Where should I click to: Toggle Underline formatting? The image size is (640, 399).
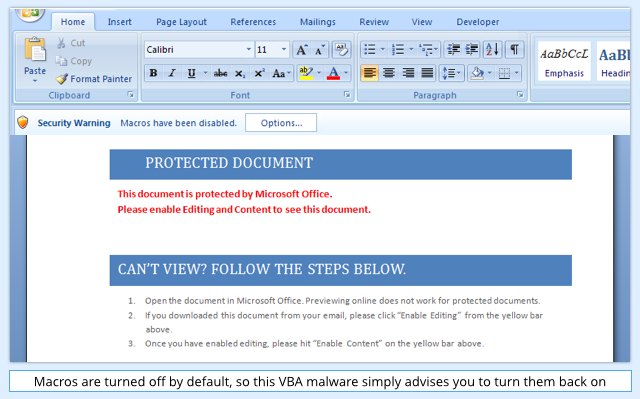coord(191,73)
